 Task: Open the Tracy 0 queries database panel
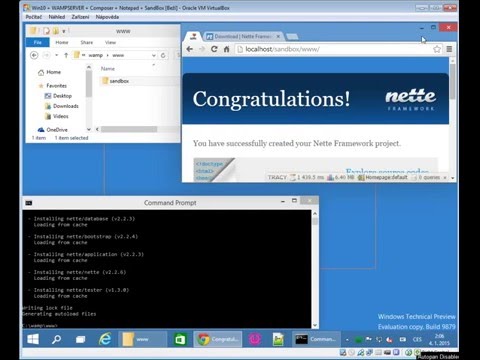pos(426,177)
